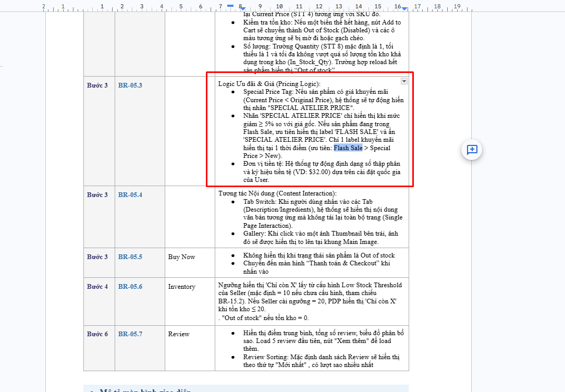Click 'Bước 3' in the BR-05.3 row

(97, 85)
